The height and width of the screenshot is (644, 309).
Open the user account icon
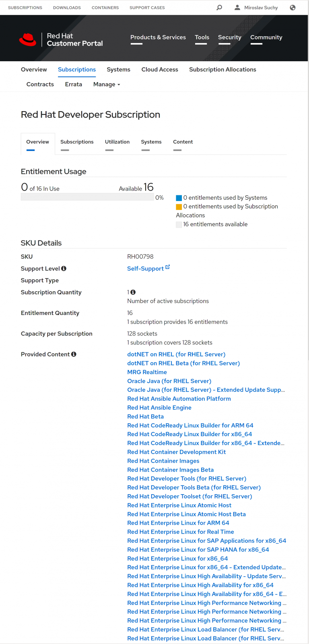[237, 8]
